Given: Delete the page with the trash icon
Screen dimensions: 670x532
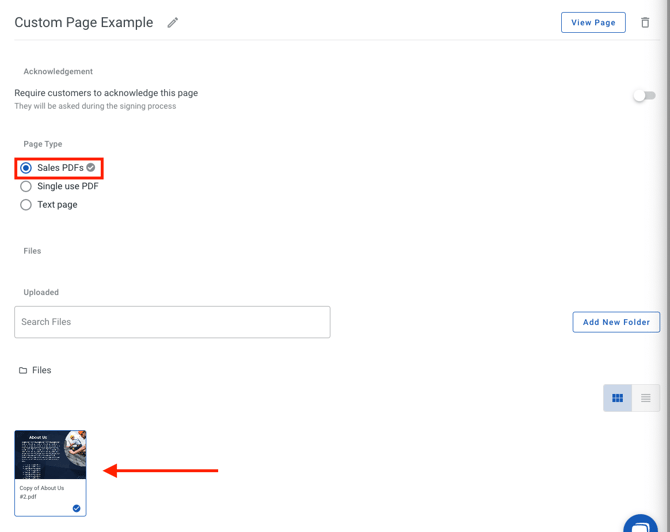Looking at the screenshot, I should 645,23.
